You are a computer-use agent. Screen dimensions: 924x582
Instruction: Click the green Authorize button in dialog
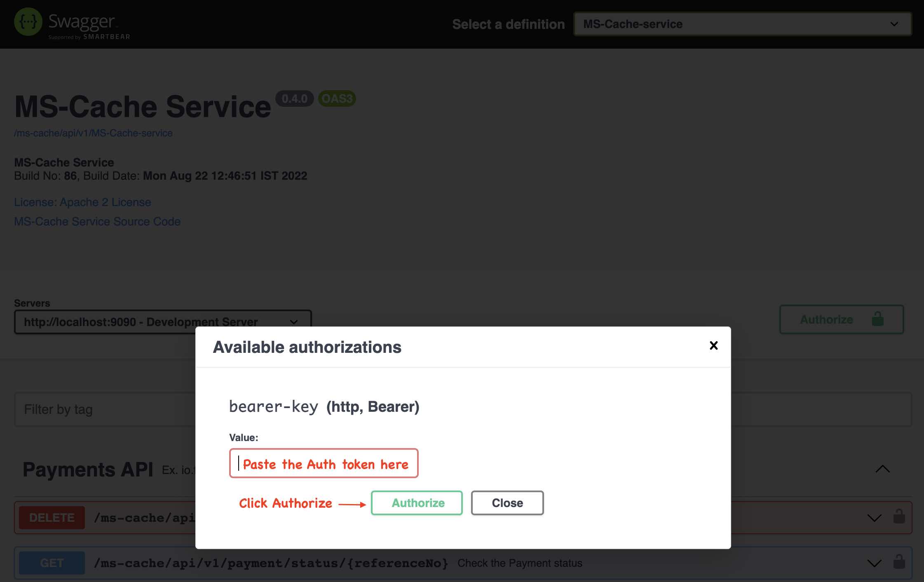[x=417, y=503]
